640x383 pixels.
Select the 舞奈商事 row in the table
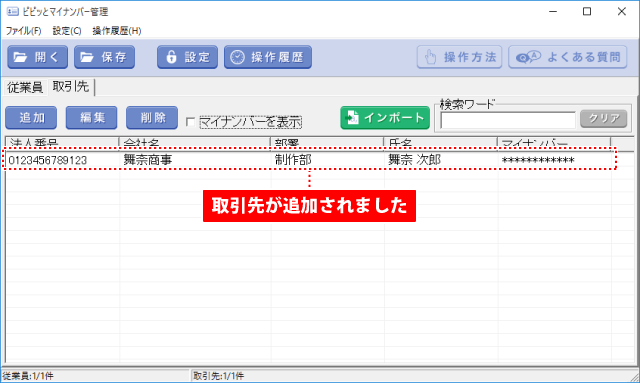309,160
